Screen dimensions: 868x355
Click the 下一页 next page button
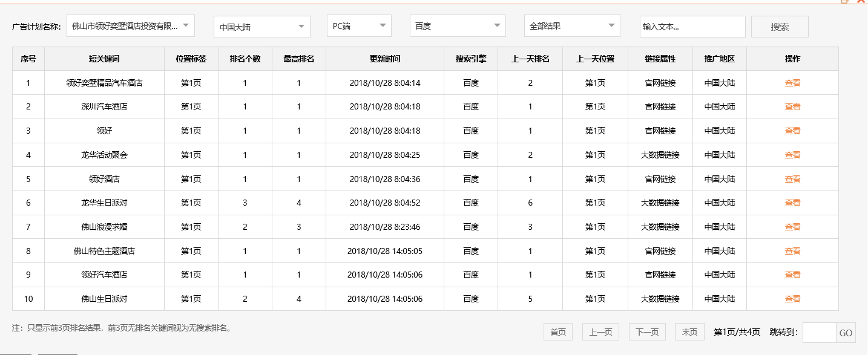point(647,331)
